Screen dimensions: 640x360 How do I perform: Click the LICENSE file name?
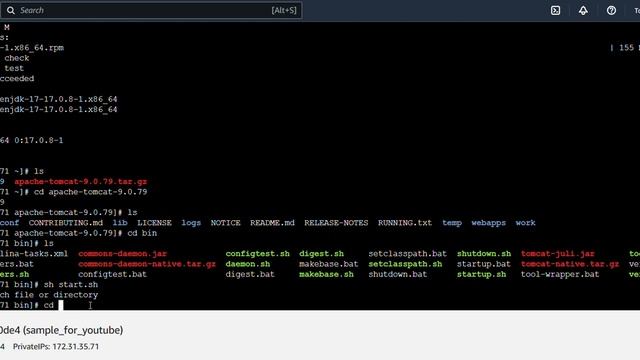coord(154,223)
